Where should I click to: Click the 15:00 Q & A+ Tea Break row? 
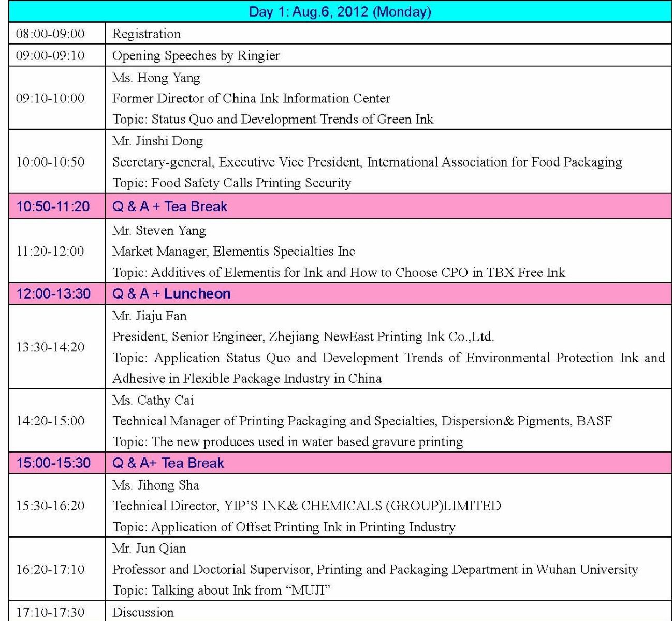388,463
